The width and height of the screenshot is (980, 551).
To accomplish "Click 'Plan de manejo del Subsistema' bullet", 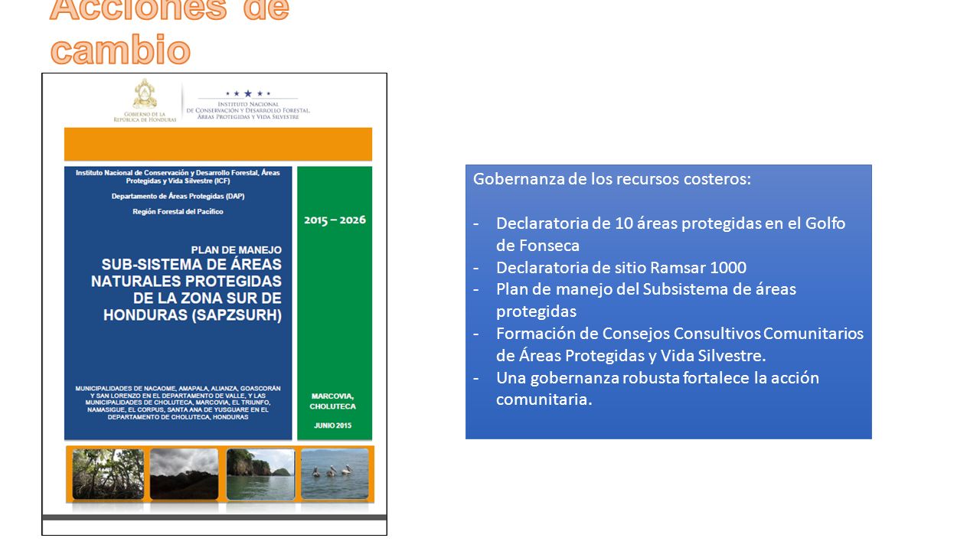I will point(646,300).
